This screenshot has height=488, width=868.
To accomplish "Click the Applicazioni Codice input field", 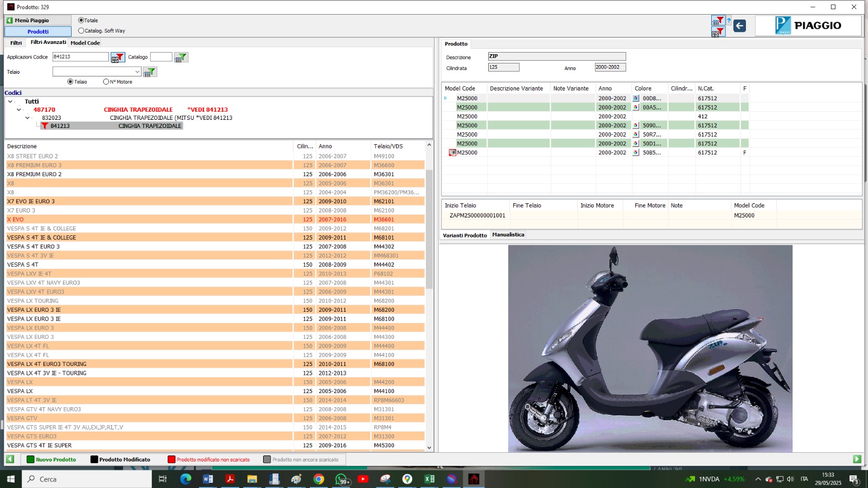I will [80, 57].
